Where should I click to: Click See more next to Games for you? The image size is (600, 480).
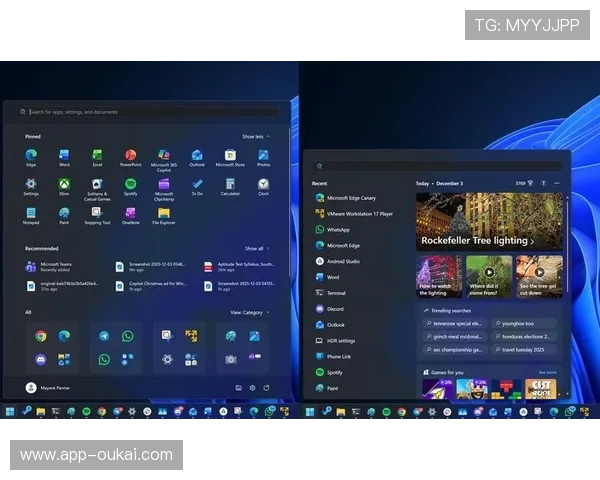[x=547, y=372]
